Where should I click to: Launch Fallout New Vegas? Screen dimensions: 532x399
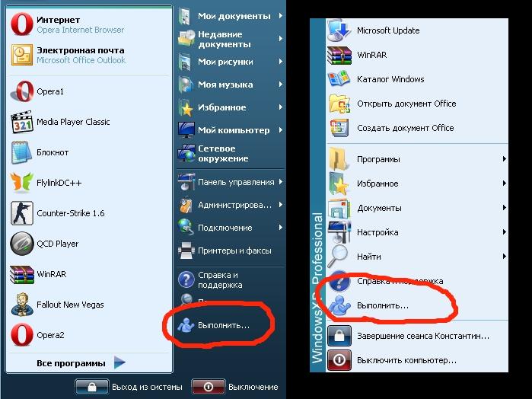coord(22,305)
